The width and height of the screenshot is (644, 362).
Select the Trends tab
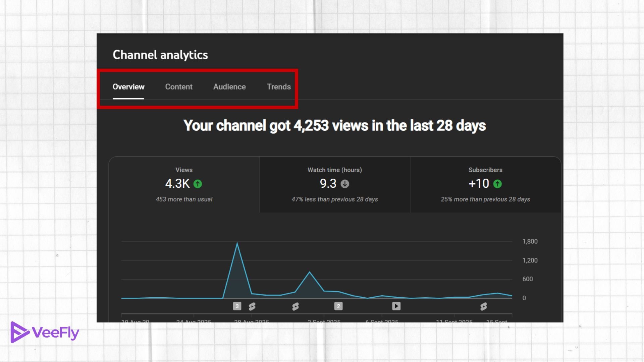click(279, 86)
